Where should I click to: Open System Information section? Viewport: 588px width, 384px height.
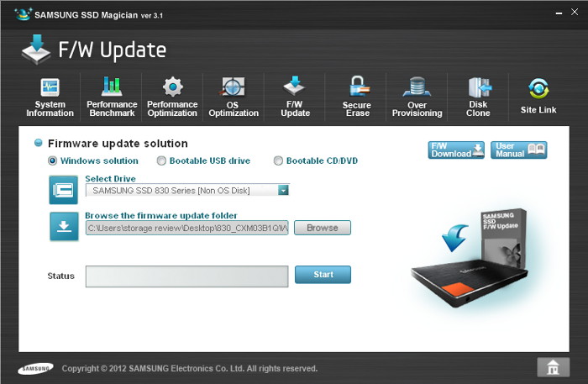50,97
